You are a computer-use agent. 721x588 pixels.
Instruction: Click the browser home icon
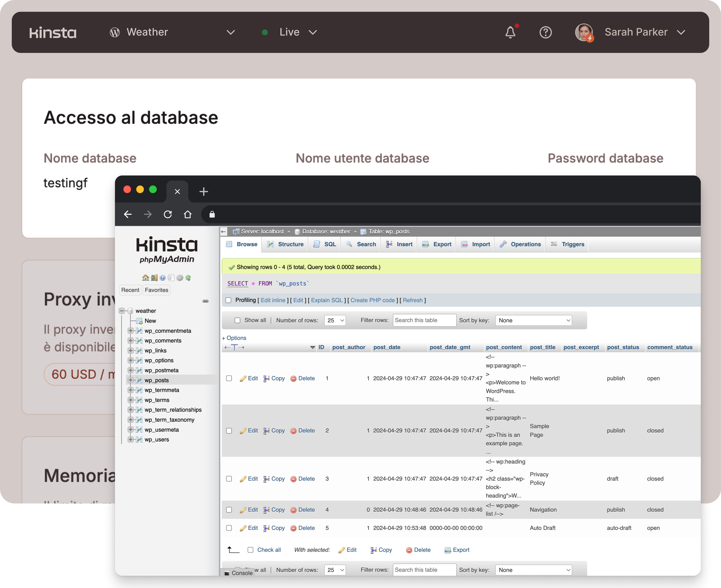(187, 214)
